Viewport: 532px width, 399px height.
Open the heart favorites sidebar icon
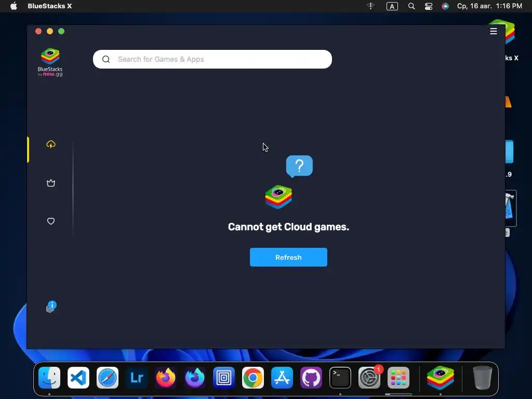(51, 221)
